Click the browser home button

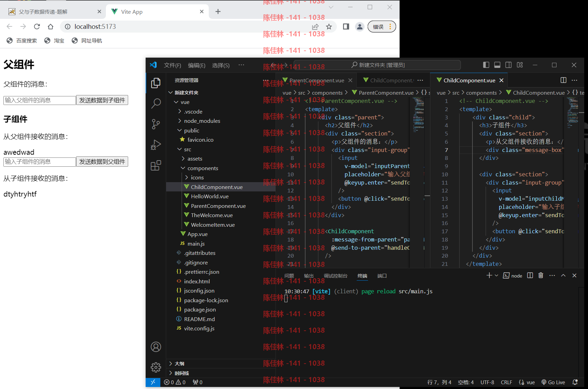tap(51, 26)
